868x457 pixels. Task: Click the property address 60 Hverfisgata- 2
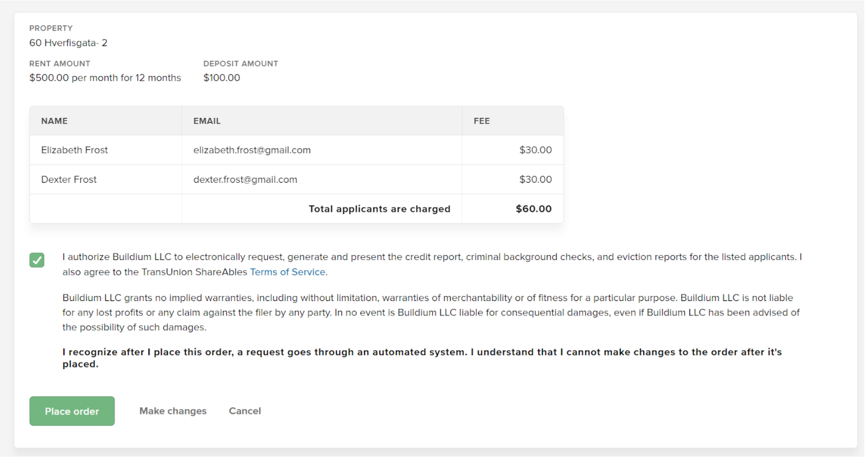click(68, 43)
